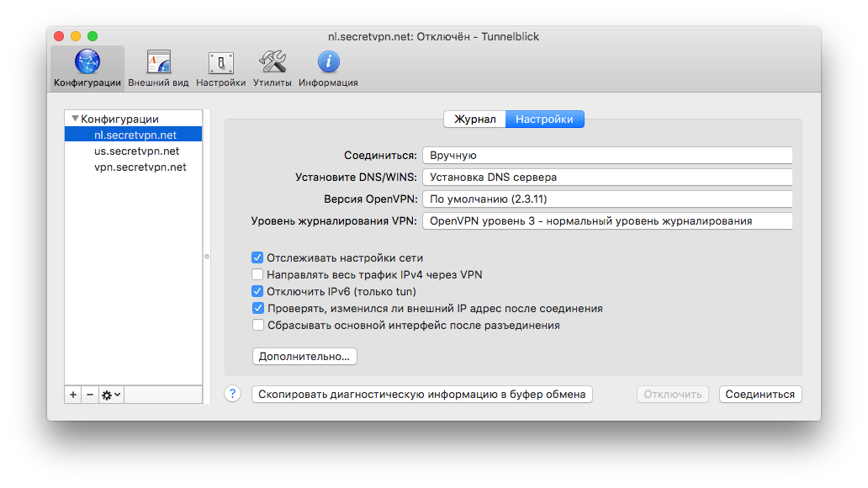Click the help question mark button
Screen dimensions: 868x488
232,394
